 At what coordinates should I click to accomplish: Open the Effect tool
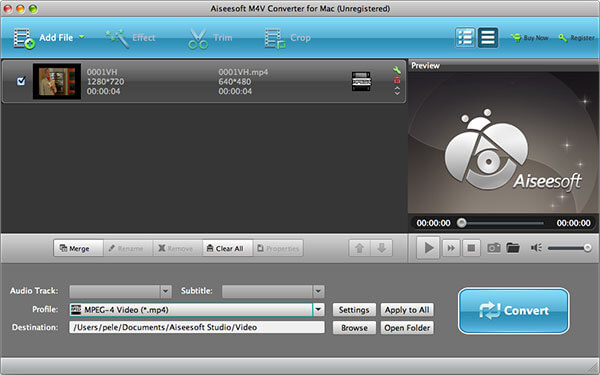(130, 38)
